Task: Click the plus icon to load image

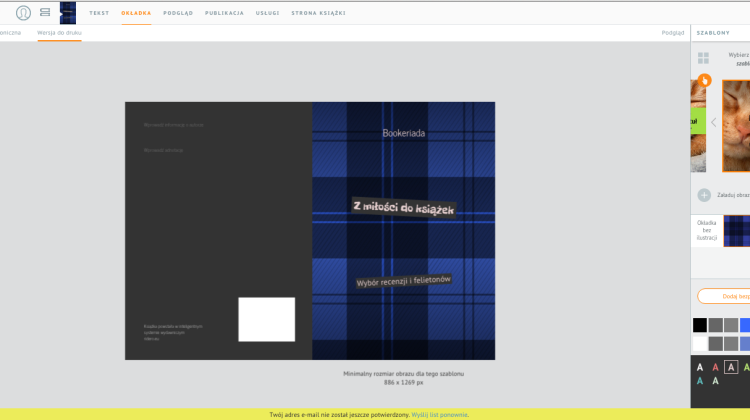Action: (x=704, y=195)
